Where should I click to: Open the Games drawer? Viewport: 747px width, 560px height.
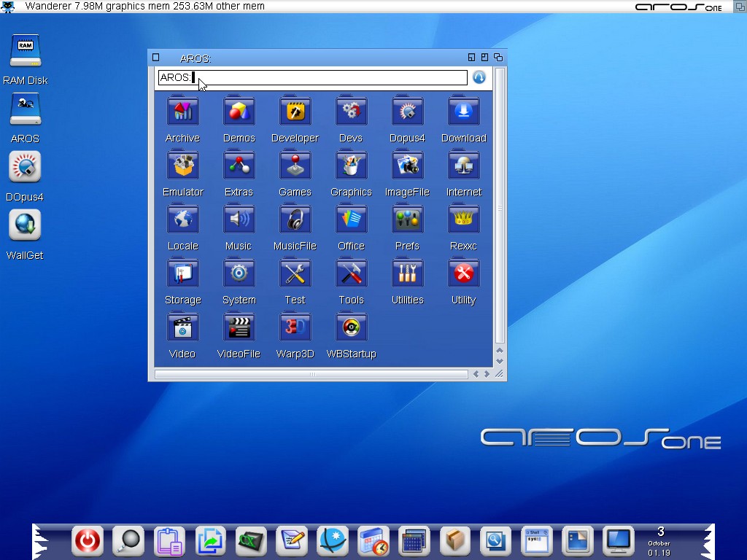click(295, 166)
